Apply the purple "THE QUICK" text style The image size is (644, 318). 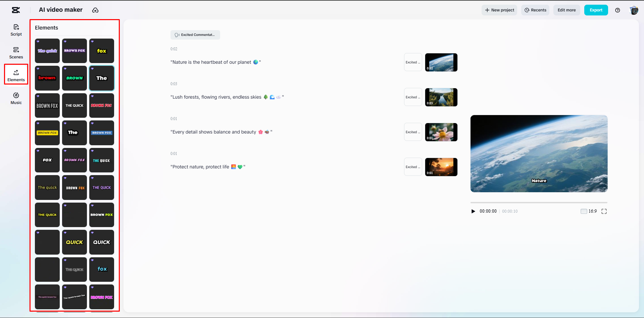tap(102, 188)
